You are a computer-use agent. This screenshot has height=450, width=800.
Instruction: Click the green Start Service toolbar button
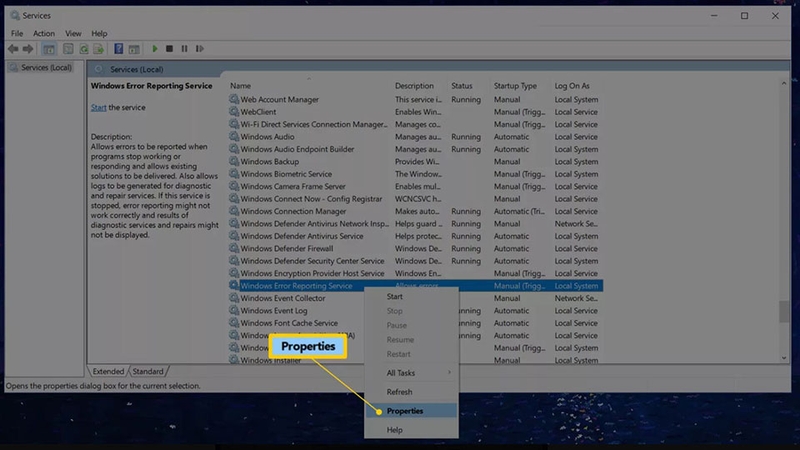click(x=155, y=49)
